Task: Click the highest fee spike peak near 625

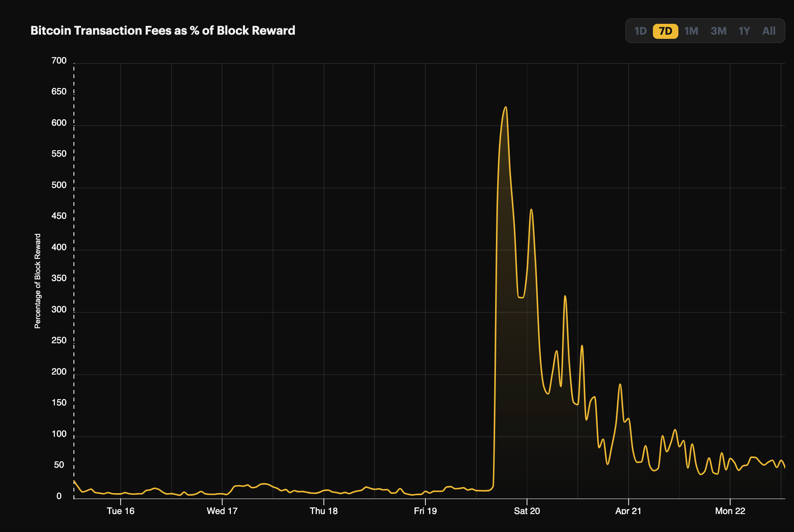Action: click(506, 107)
